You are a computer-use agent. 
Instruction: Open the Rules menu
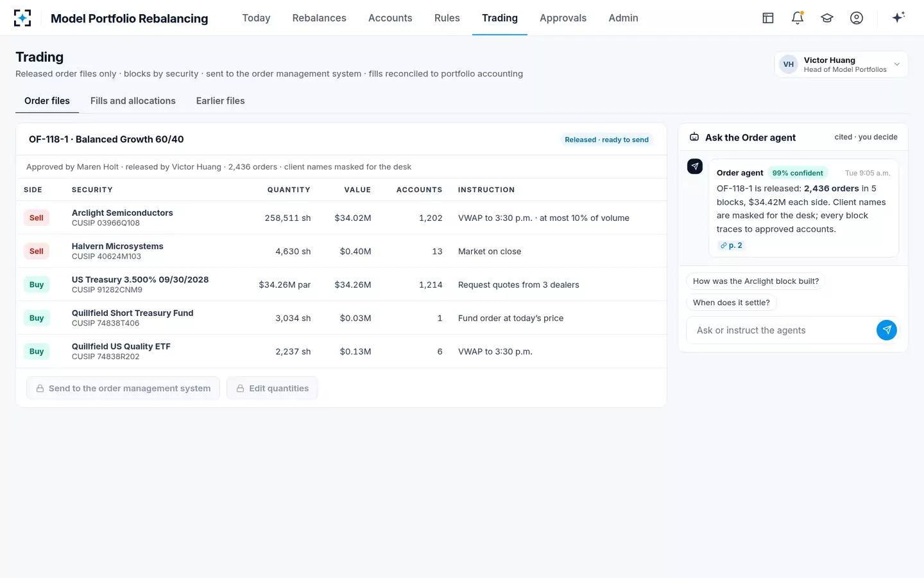tap(447, 18)
